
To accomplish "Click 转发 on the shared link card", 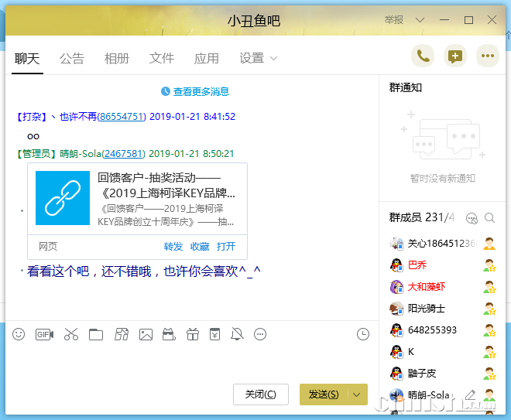I will (173, 247).
